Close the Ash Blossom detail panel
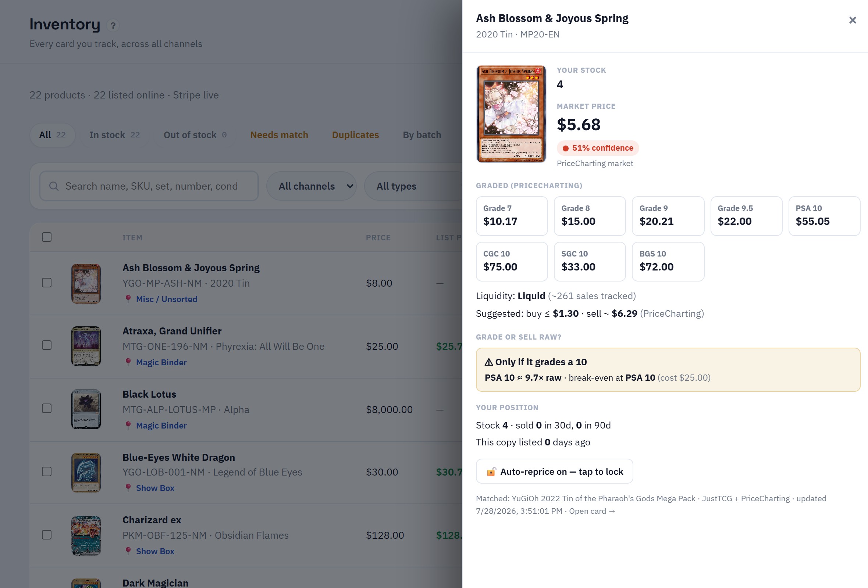868x588 pixels. [852, 20]
